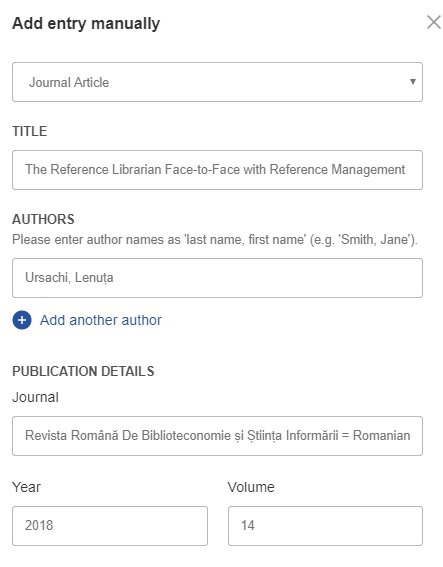The width and height of the screenshot is (443, 567).
Task: Click the Volume field label
Action: click(x=251, y=487)
